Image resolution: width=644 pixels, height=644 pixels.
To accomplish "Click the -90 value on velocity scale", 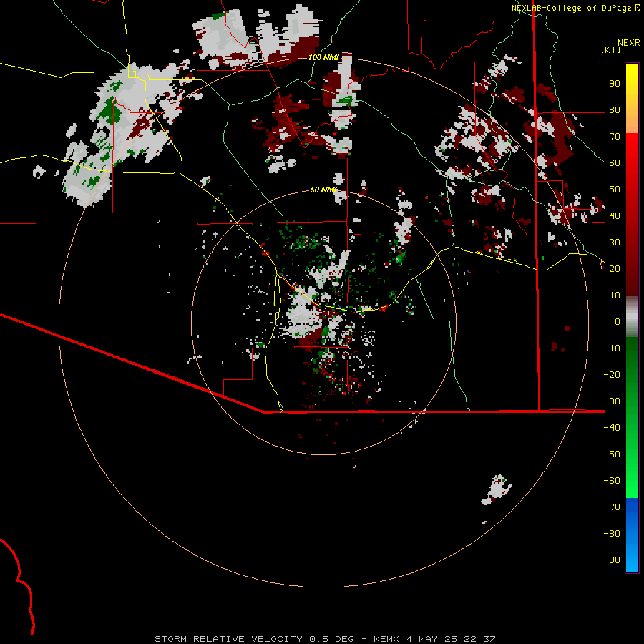I will tap(612, 560).
